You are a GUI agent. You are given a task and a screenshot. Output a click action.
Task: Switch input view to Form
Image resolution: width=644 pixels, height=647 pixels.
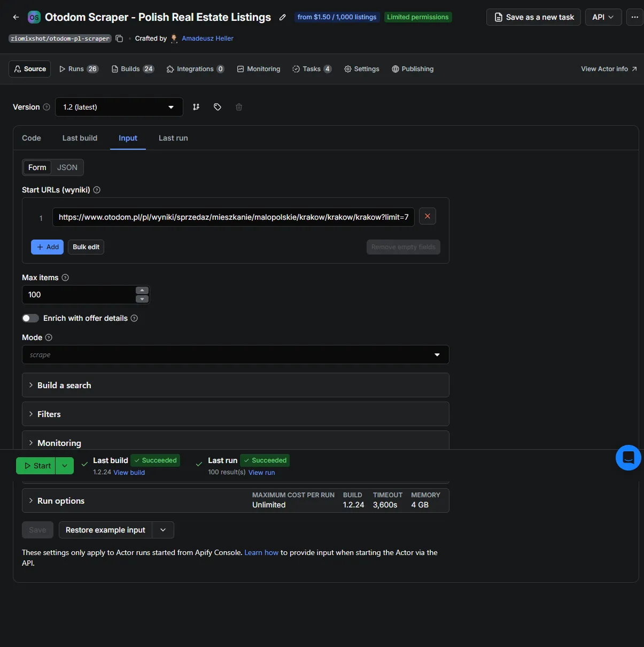(37, 167)
